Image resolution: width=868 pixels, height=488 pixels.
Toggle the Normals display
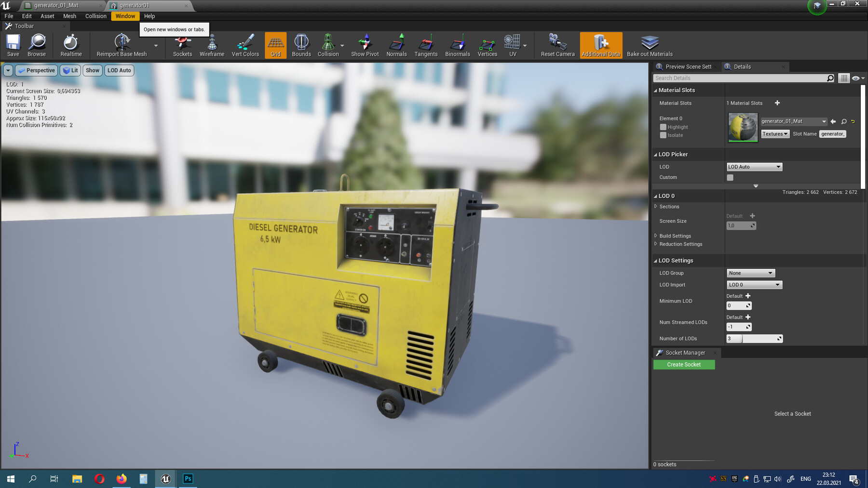pos(396,45)
